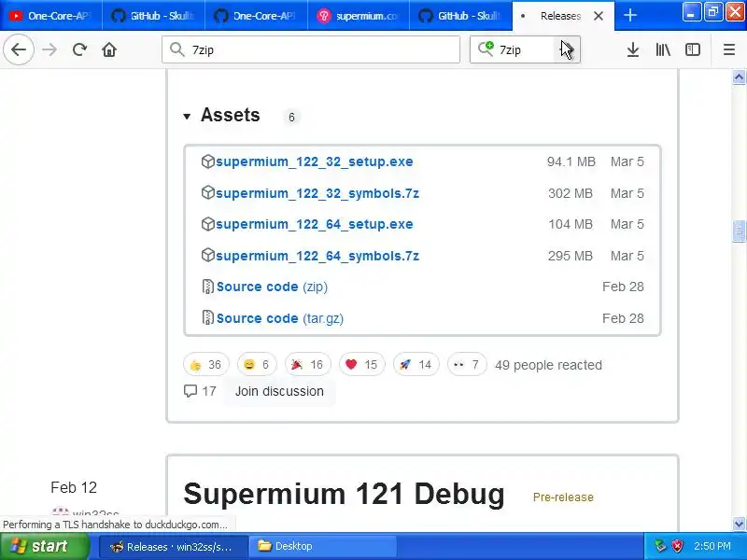Click the scrollbar up arrow
747x560 pixels.
739,77
